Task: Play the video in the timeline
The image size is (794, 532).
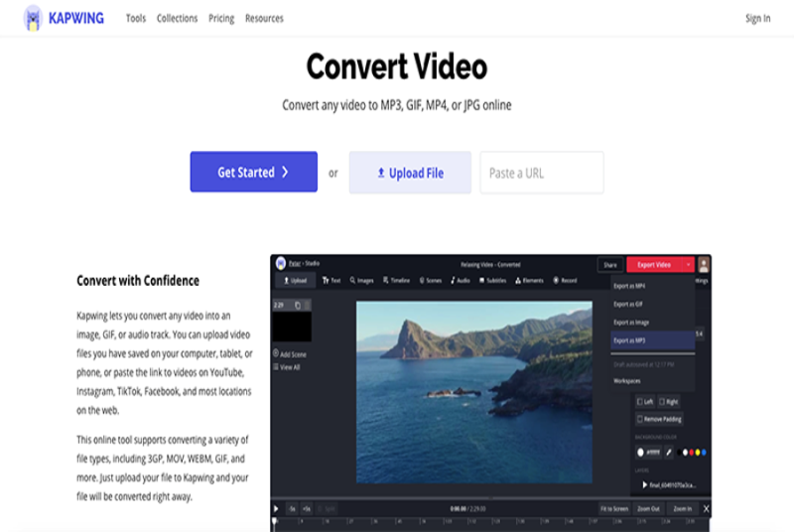Action: [x=276, y=509]
